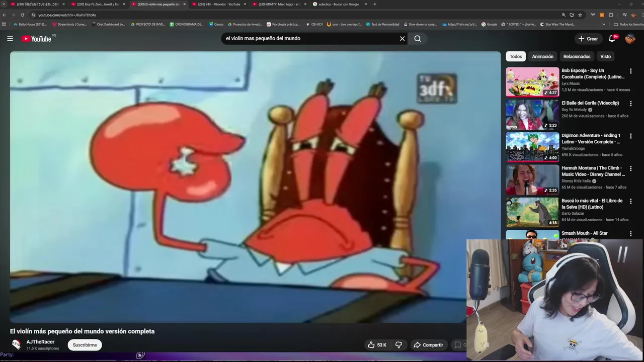
Task: Click the Crear button
Action: coord(588,39)
